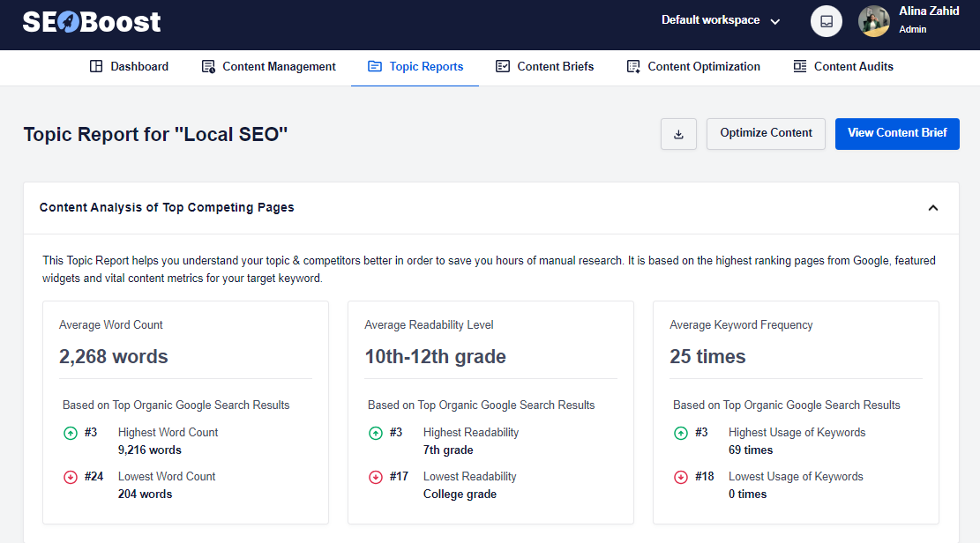Click the #18 rank under Keyword Frequency
The width and height of the screenshot is (980, 543).
(705, 476)
